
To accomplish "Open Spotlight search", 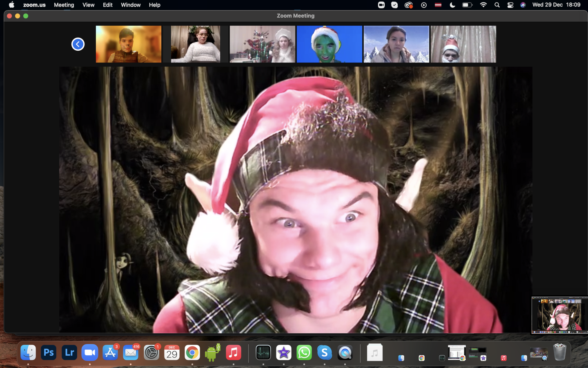I will [497, 5].
